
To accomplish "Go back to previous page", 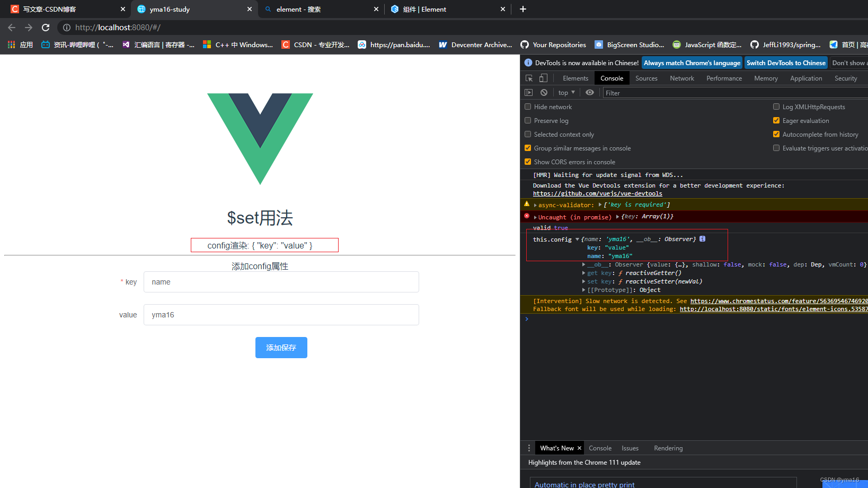I will (12, 28).
